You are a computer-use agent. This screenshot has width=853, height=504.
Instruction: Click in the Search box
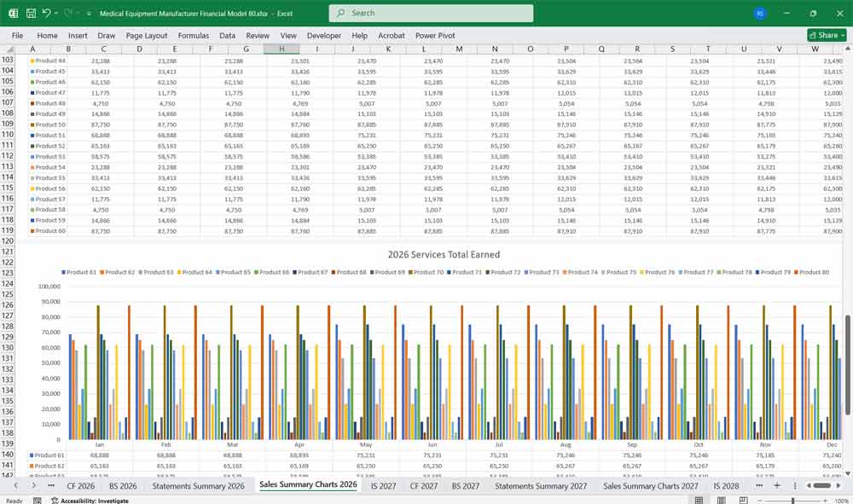tap(431, 13)
